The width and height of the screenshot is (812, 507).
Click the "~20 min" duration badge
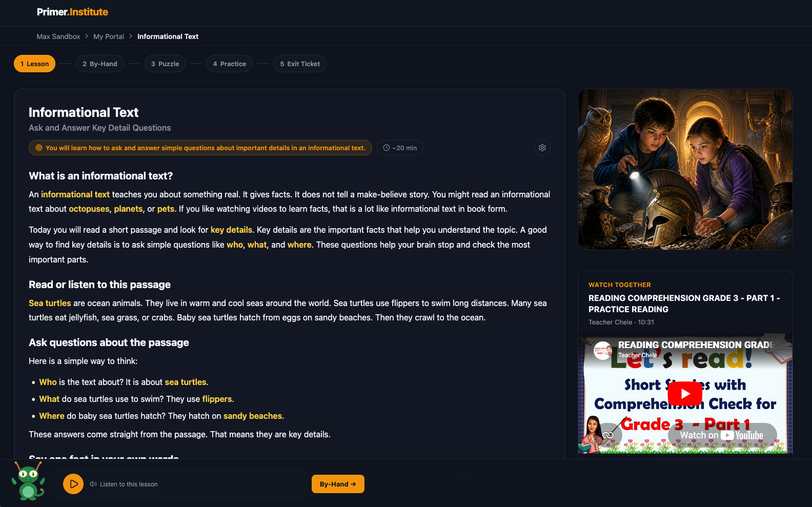(x=400, y=148)
